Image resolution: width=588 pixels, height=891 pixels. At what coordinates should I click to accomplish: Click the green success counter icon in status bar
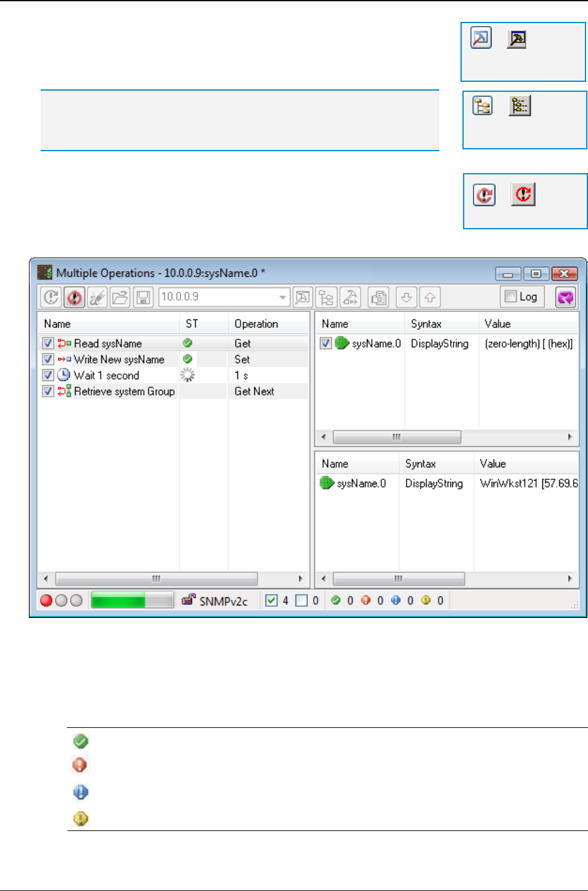(x=336, y=600)
